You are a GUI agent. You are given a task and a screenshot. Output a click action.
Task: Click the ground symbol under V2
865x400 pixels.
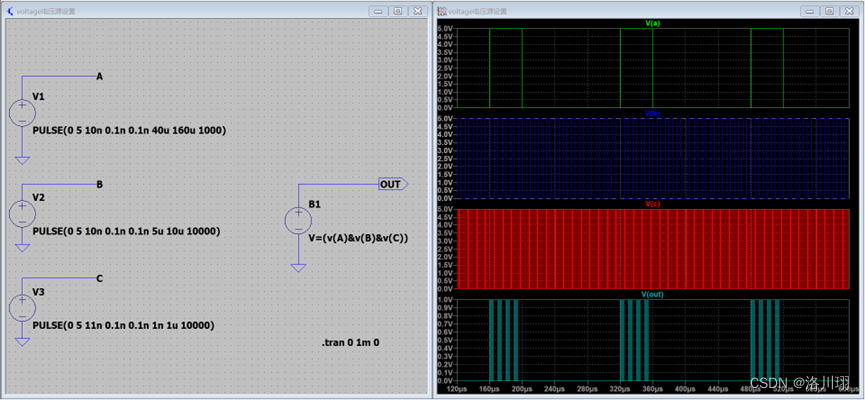point(23,248)
